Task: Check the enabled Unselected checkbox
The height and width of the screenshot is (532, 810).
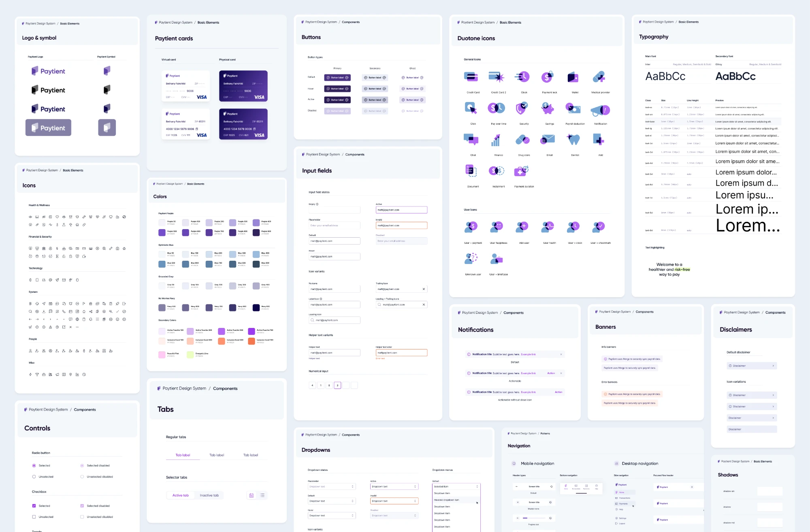Action: 34,517
